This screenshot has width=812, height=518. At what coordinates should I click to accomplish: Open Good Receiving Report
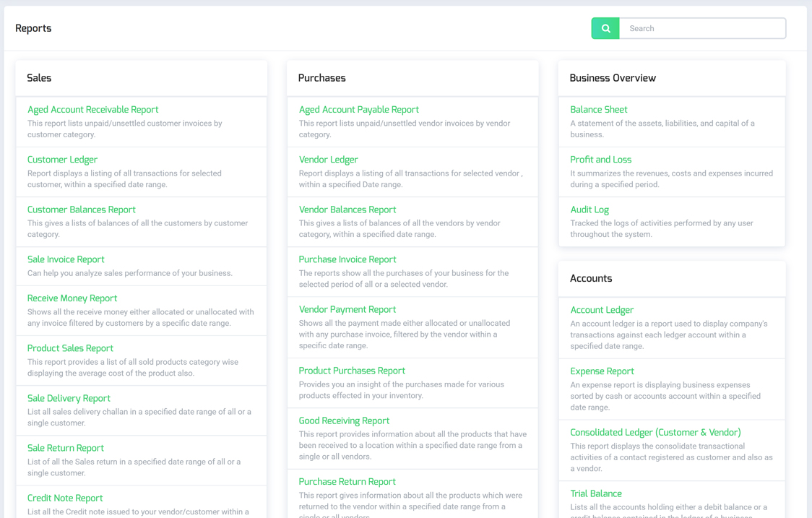tap(344, 420)
